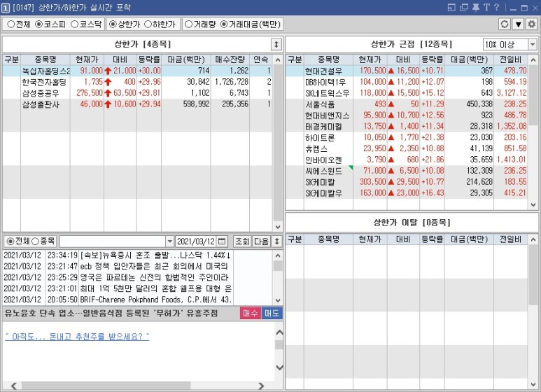Click the ad panel scroll up chevron
The width and height of the screenshot is (541, 392).
click(x=279, y=332)
